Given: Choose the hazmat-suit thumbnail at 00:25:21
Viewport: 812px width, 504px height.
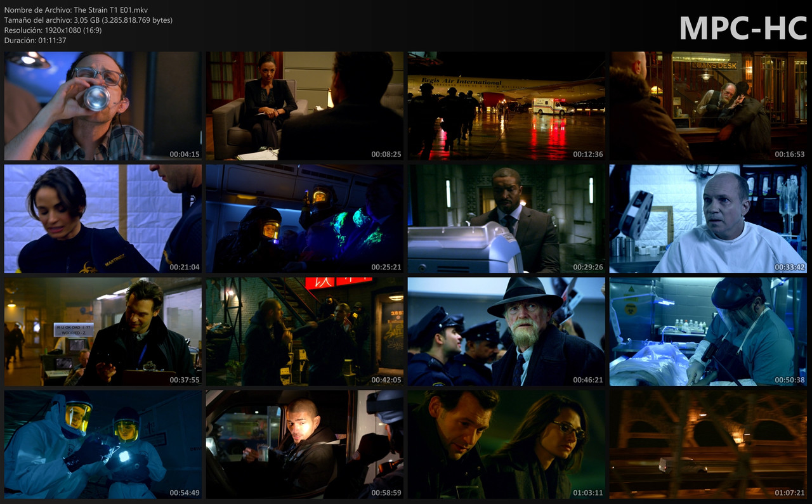Looking at the screenshot, I should pos(304,219).
